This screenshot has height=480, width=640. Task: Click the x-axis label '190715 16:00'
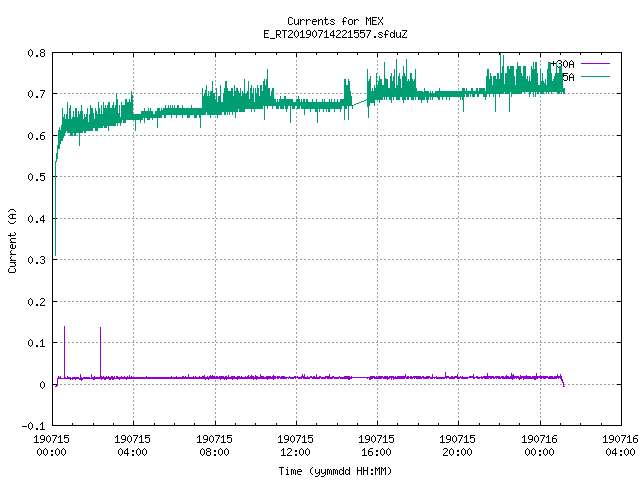point(376,445)
